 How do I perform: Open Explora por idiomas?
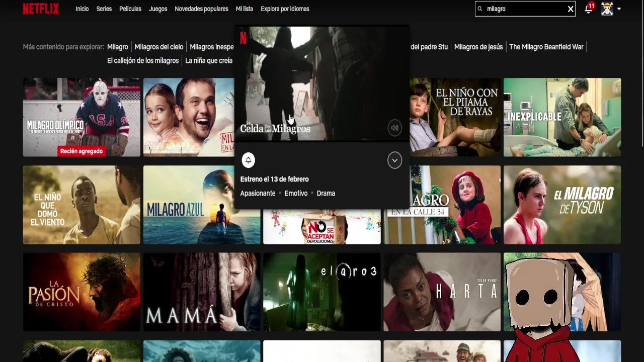click(x=285, y=9)
